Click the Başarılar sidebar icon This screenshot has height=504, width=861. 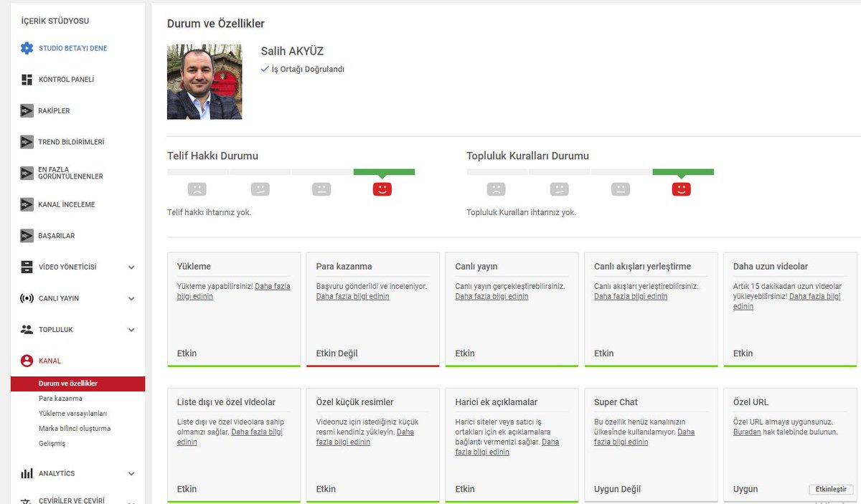point(27,235)
